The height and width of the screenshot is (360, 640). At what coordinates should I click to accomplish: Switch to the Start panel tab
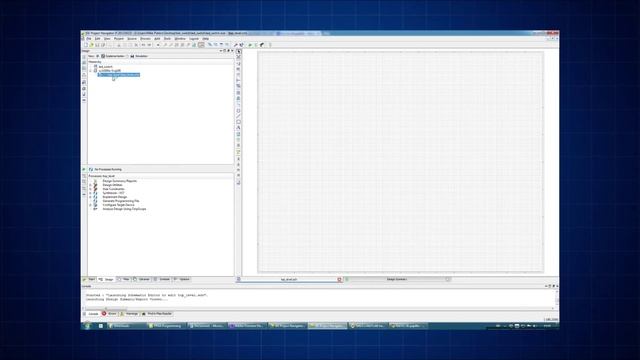(89, 280)
